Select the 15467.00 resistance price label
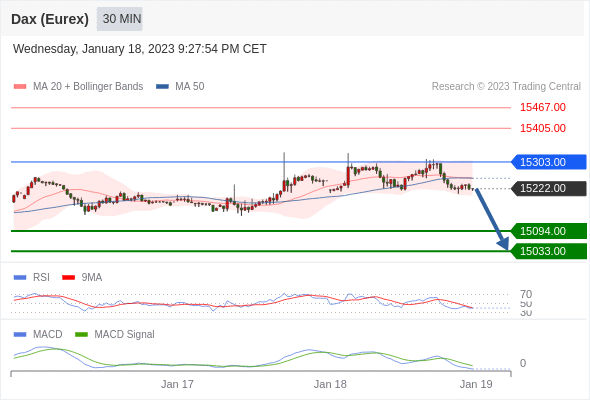590x400 pixels. (543, 107)
